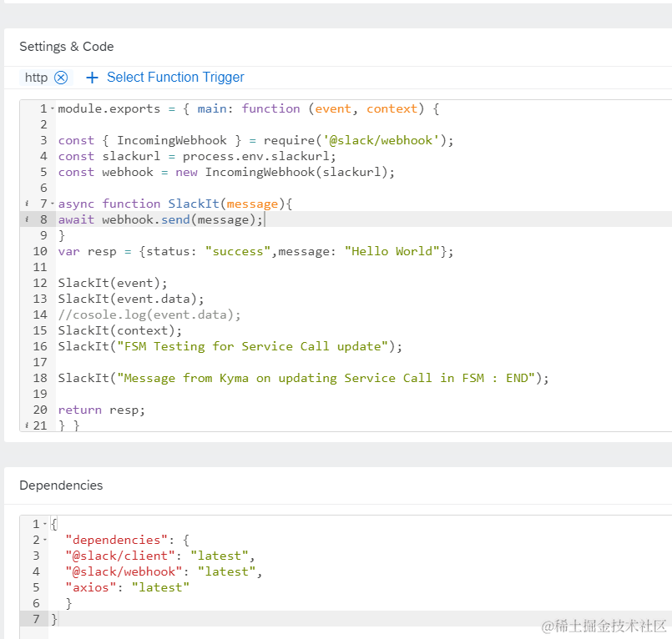Click the commented cosole.log line

click(x=149, y=314)
